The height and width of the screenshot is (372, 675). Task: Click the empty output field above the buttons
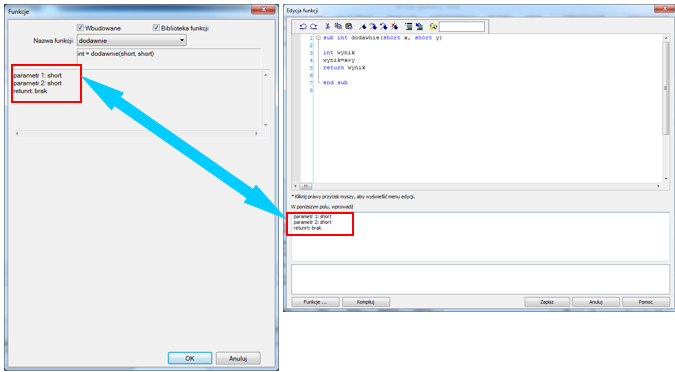coord(480,279)
